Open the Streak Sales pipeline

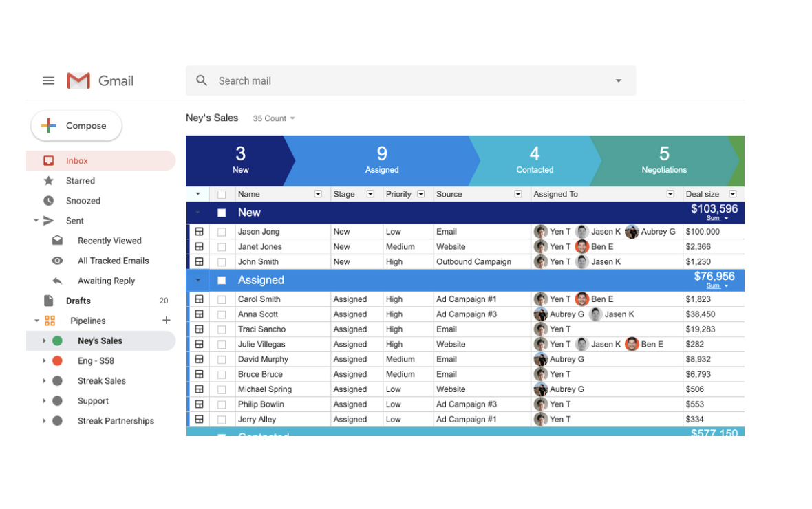coord(102,381)
